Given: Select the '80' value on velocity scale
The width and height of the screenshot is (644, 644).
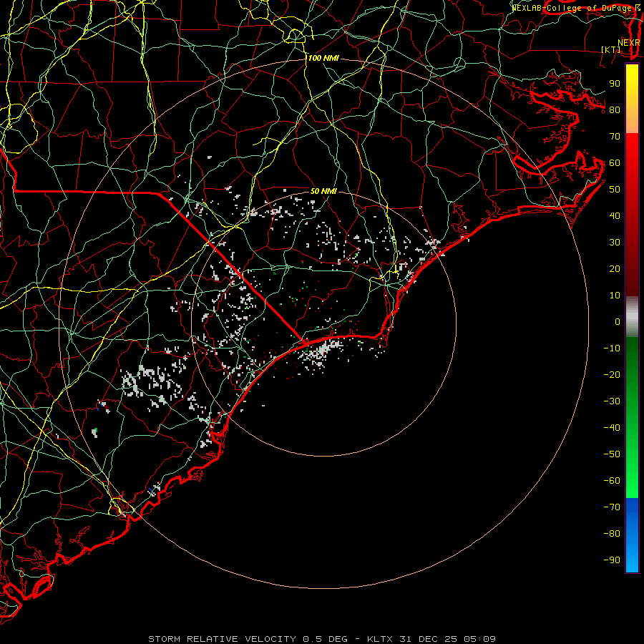Looking at the screenshot, I should pos(615,110).
